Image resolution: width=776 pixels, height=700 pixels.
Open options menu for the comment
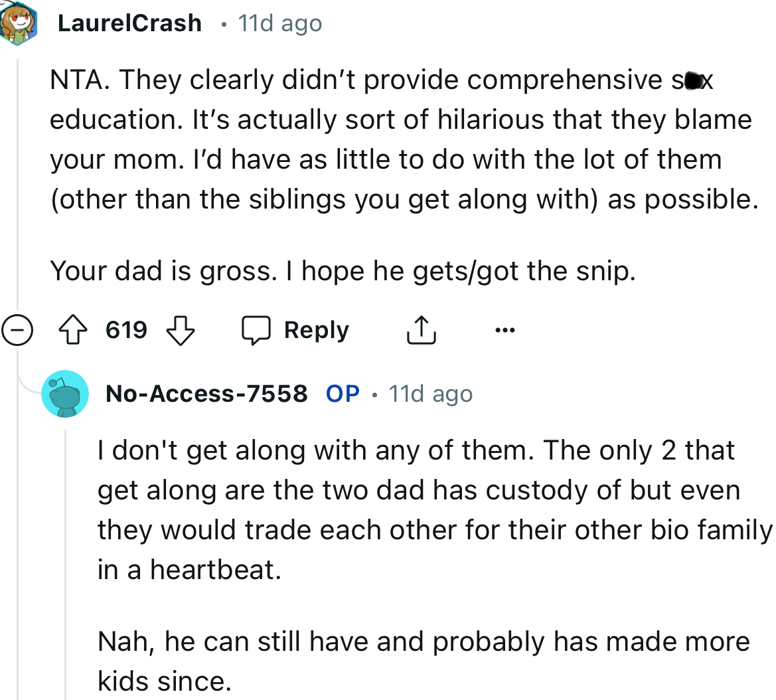point(505,330)
